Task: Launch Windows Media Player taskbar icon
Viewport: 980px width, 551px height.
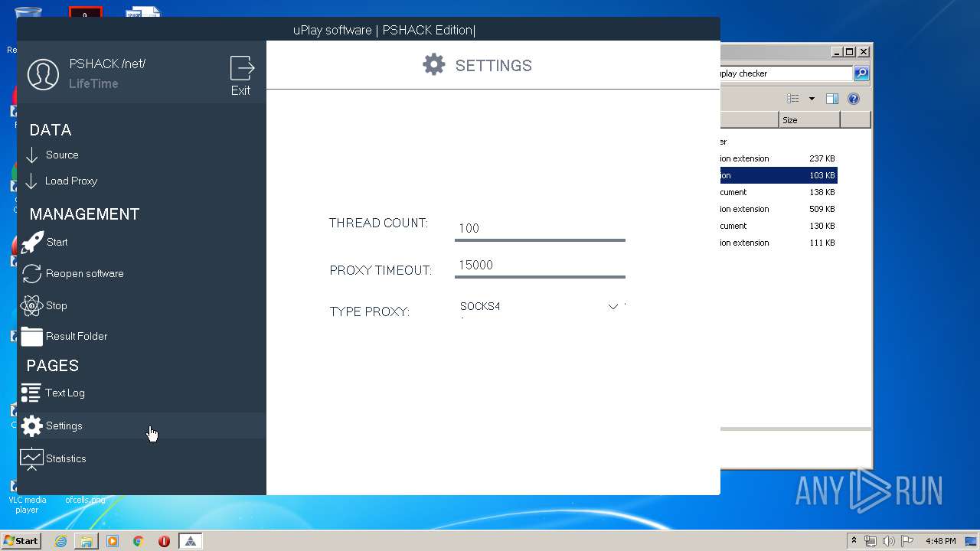Action: (113, 541)
